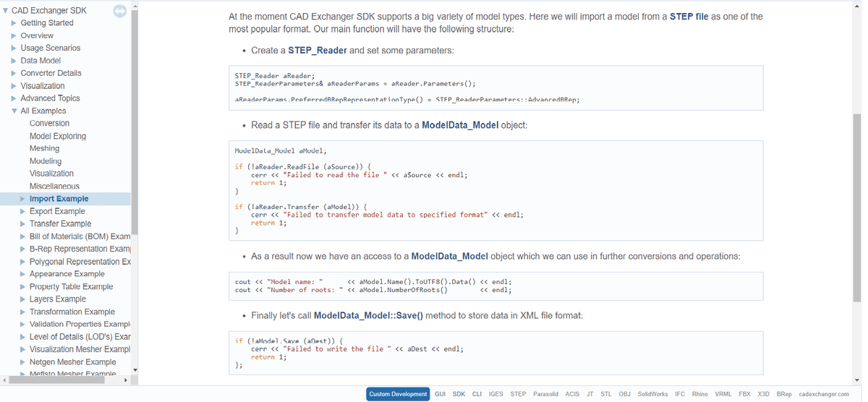Open Netgen Mesher Example

point(73,362)
